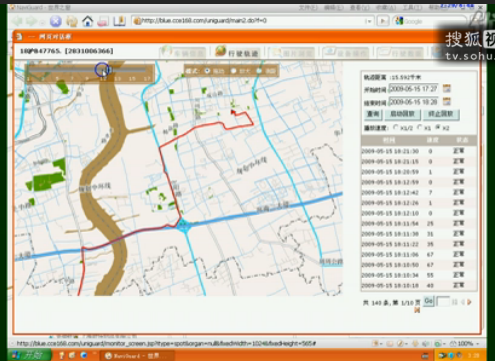The image size is (495, 361).
Task: Open the 行驶轨迹 tab
Action: point(237,52)
